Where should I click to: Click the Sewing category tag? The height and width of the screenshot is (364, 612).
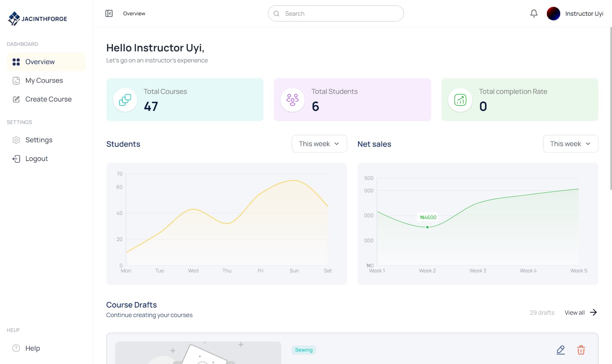click(x=304, y=350)
